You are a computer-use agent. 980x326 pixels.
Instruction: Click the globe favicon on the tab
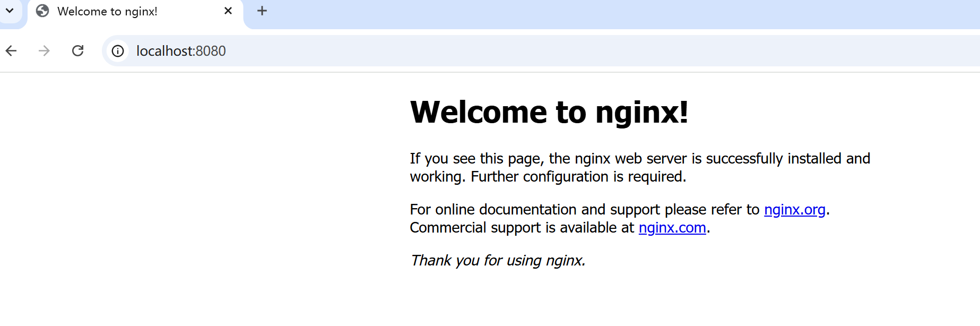click(x=42, y=11)
